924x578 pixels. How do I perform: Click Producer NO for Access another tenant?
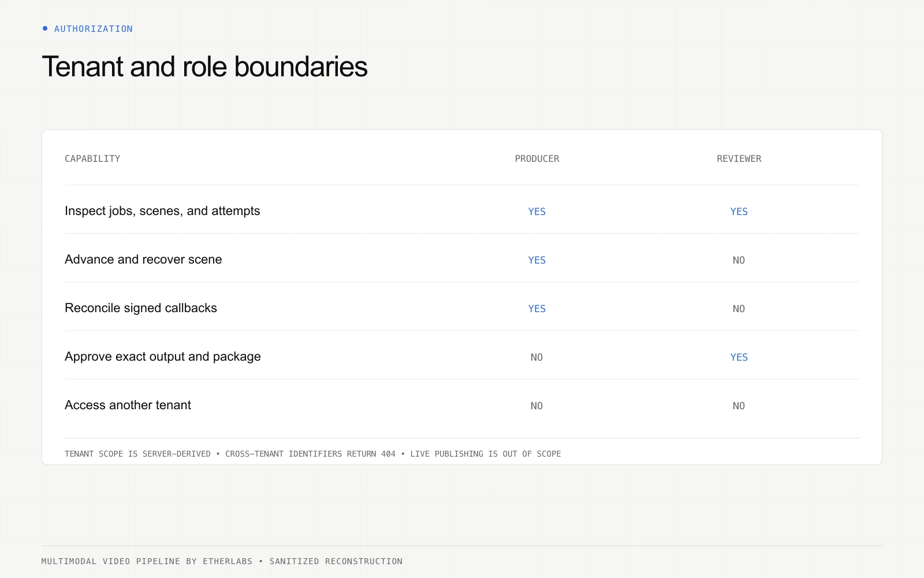(537, 406)
